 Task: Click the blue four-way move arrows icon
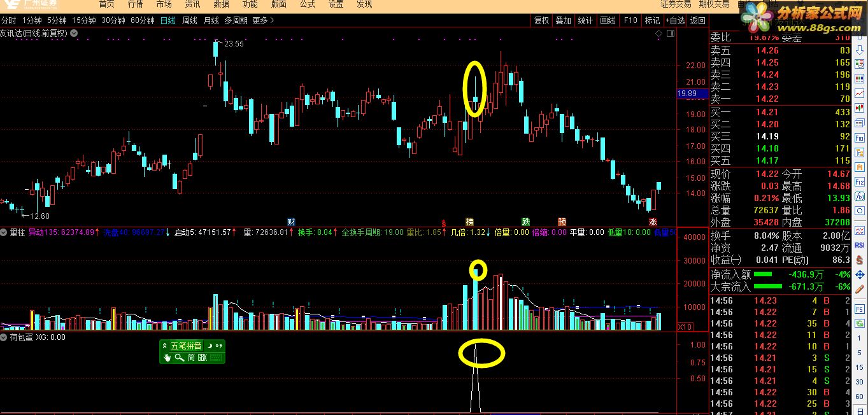859,274
